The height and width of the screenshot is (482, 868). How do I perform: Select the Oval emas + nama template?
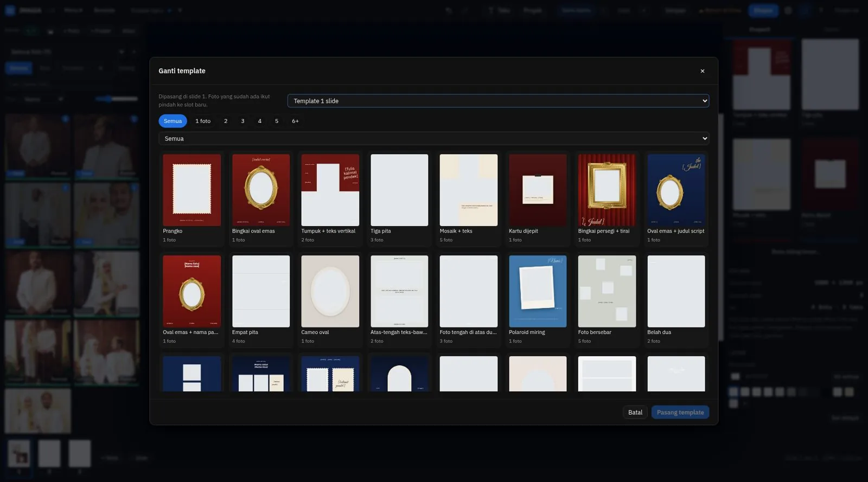click(x=192, y=300)
